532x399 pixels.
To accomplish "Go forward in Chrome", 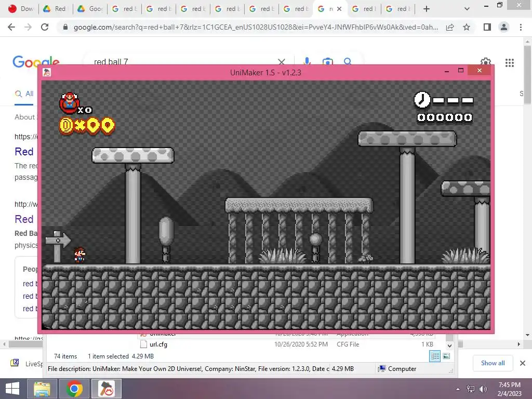I will [x=28, y=27].
